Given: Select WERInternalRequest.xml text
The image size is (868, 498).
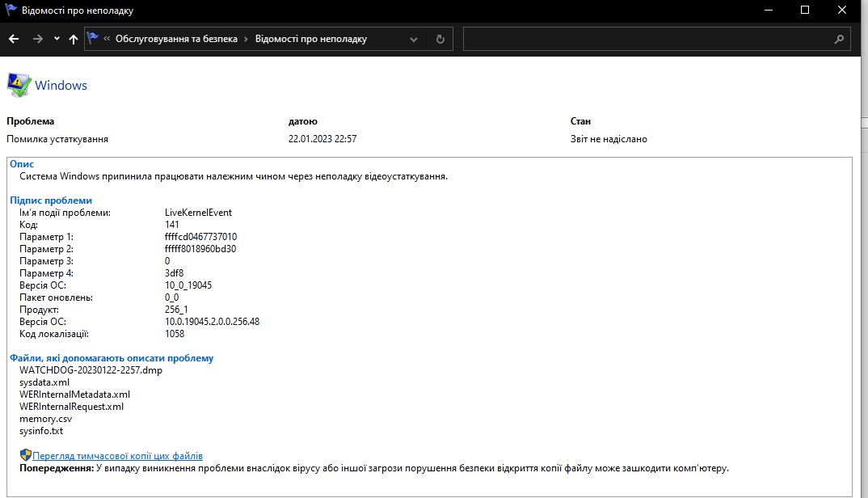Looking at the screenshot, I should 71,407.
